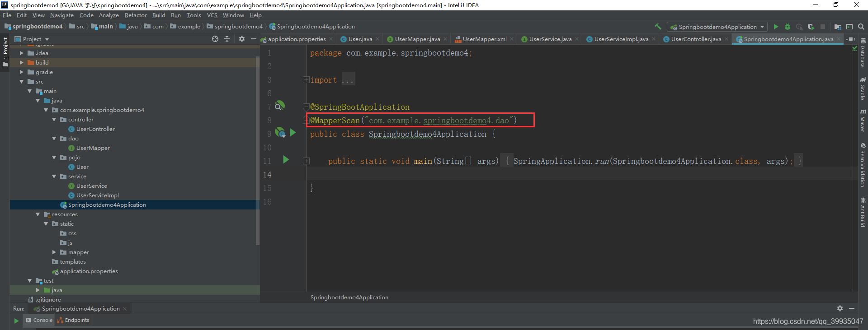Click the example breadcrumb in navigation bar
The image size is (868, 330).
pyautogui.click(x=185, y=27)
